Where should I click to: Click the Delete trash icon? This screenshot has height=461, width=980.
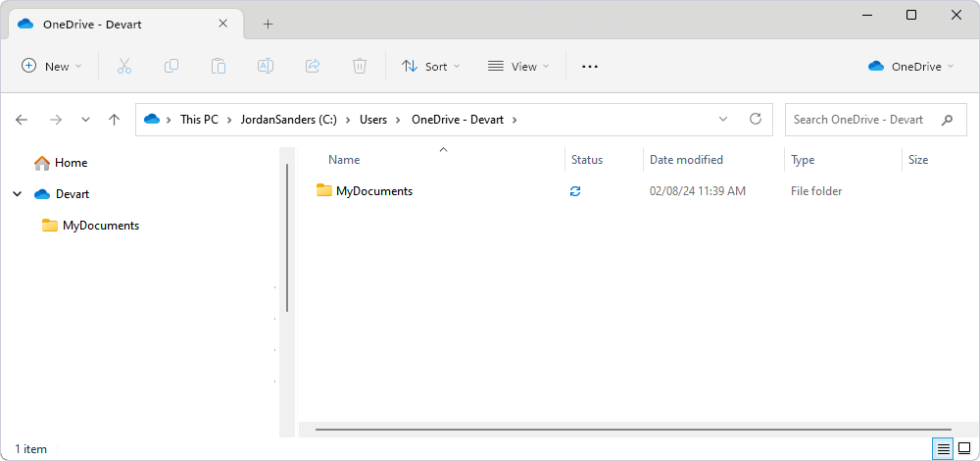tap(360, 66)
